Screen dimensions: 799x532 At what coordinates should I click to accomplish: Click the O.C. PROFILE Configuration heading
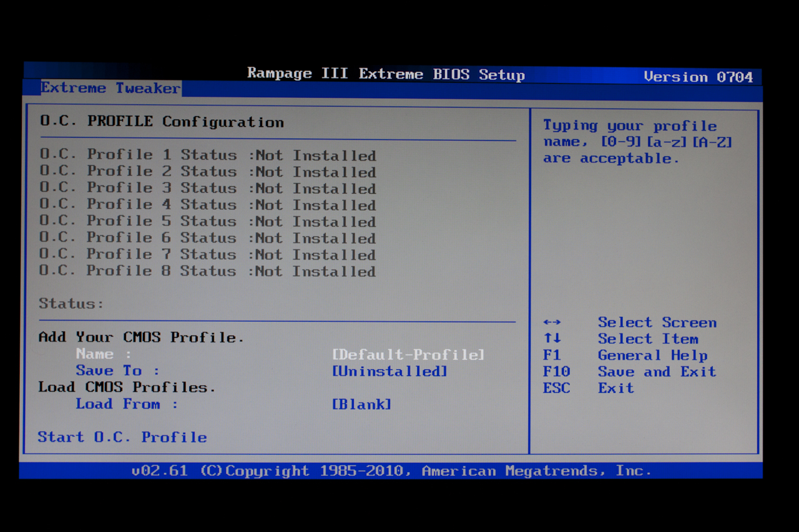[x=162, y=122]
